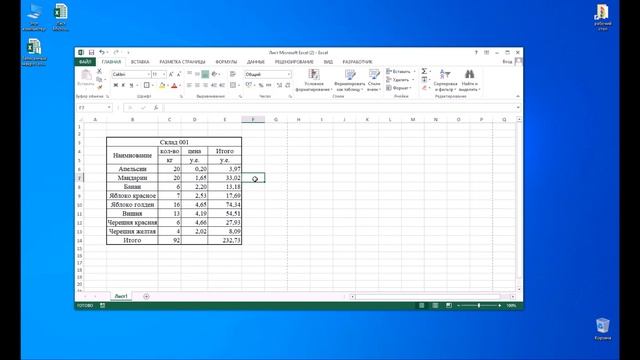Select the cell containing Склад 001
The image size is (640, 360).
[x=174, y=142]
